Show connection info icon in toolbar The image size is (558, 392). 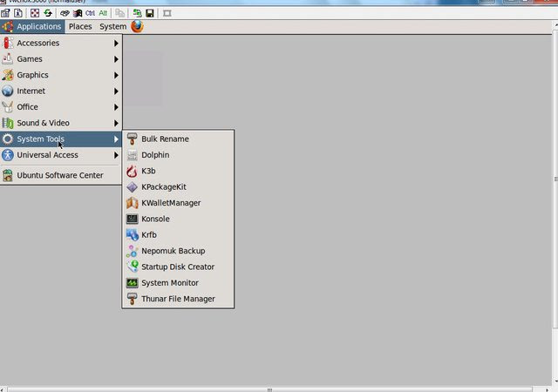18,13
